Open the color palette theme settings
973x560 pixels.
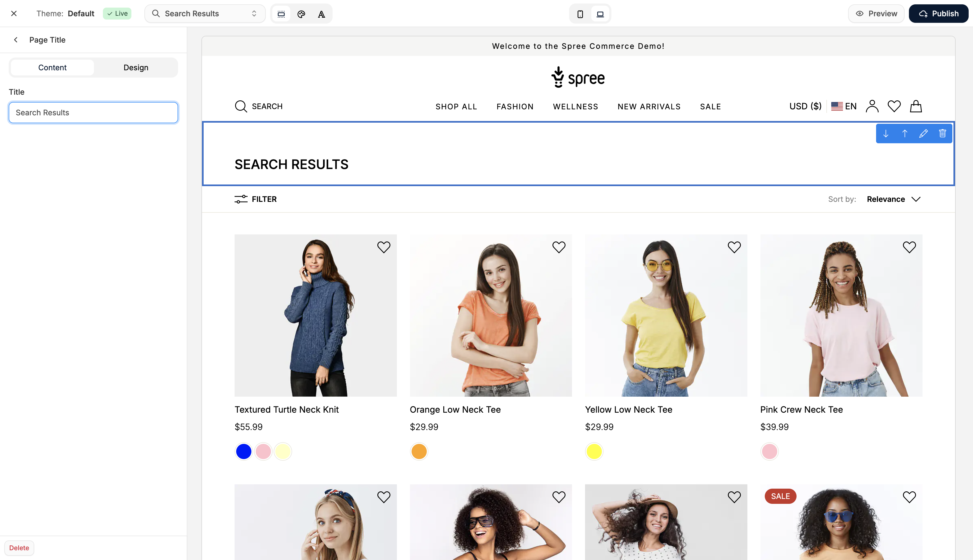click(x=301, y=14)
